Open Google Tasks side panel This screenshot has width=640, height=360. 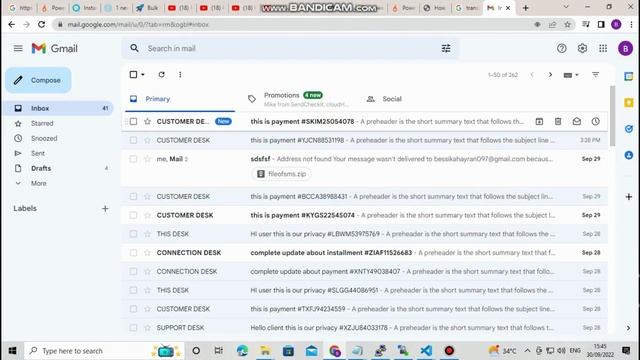[629, 129]
